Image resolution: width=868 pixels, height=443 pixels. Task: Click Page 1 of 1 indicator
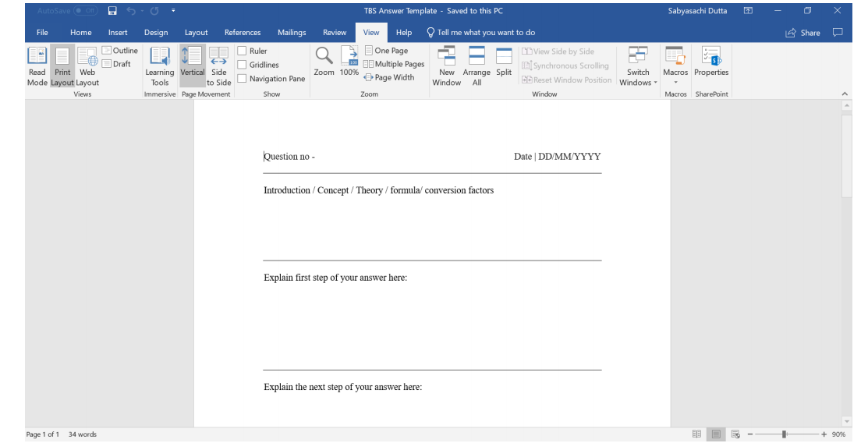coord(43,434)
